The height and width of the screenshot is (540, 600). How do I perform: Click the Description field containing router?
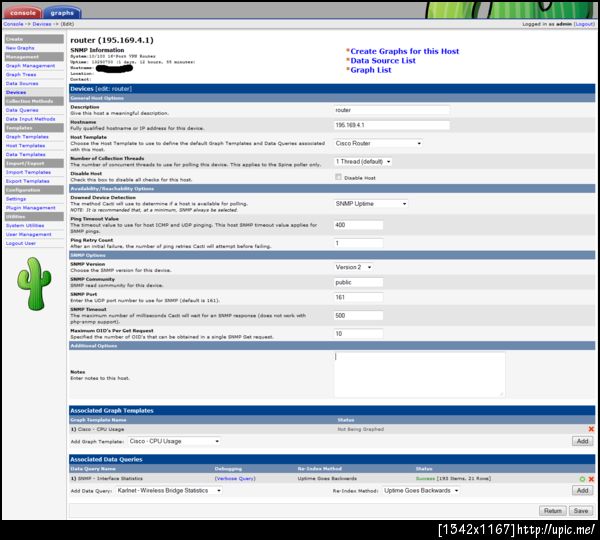[x=391, y=110]
